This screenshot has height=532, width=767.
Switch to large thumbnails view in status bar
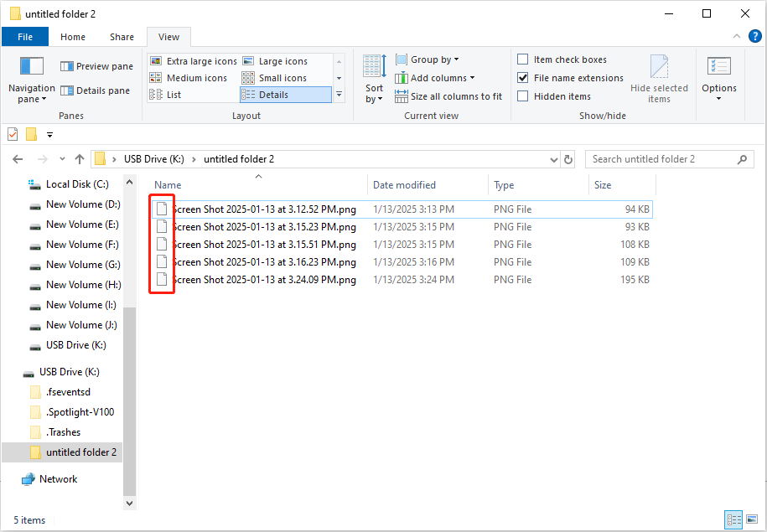coord(751,519)
